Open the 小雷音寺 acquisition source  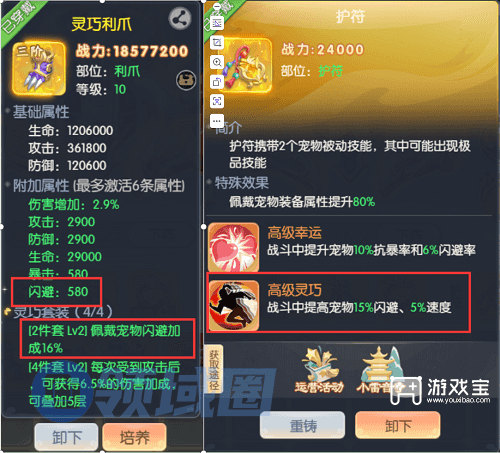[380, 370]
